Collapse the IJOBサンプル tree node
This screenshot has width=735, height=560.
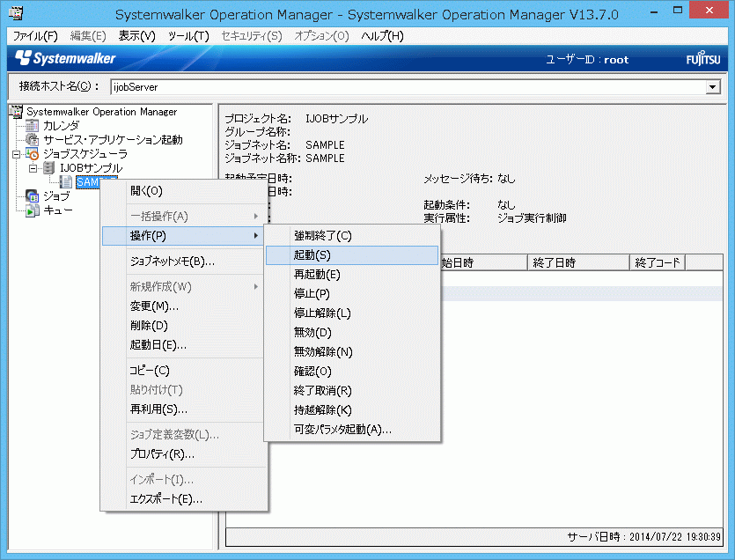pos(33,168)
